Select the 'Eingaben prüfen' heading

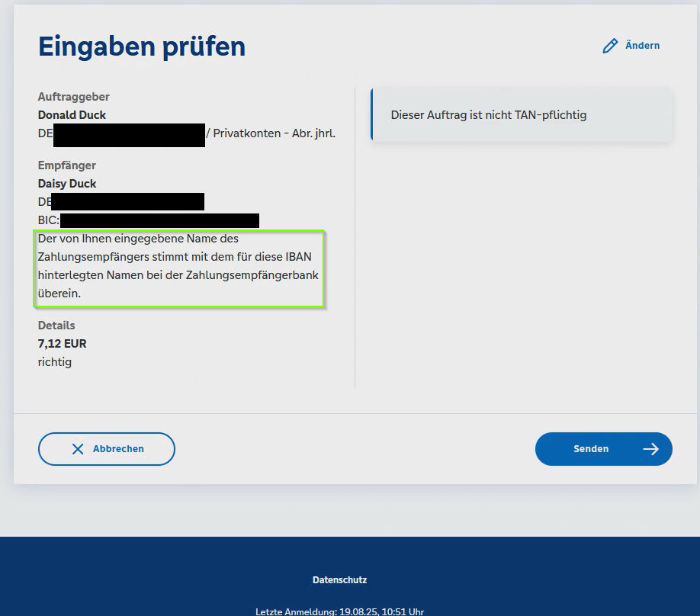(142, 47)
